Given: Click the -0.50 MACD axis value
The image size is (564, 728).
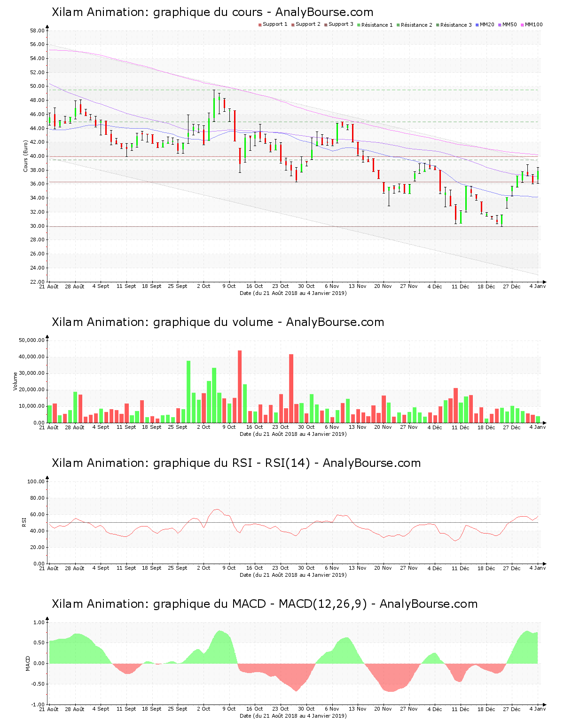Looking at the screenshot, I should pyautogui.click(x=39, y=684).
